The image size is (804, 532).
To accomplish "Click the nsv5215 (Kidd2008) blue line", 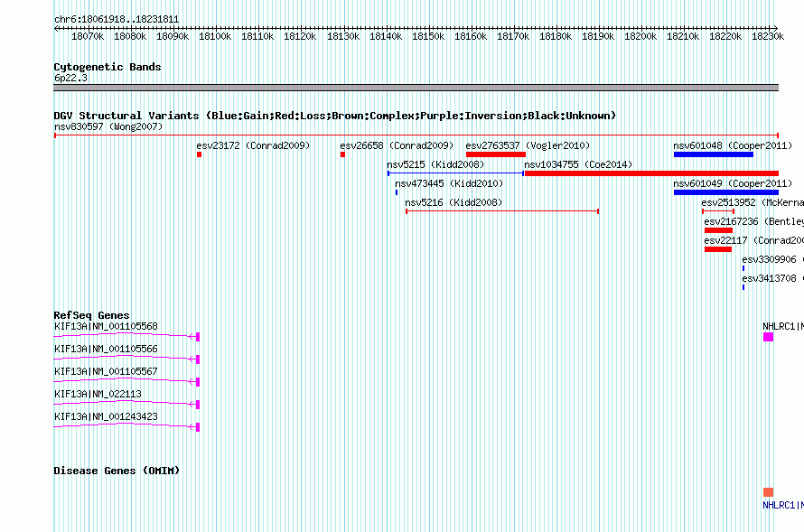I will pyautogui.click(x=456, y=173).
